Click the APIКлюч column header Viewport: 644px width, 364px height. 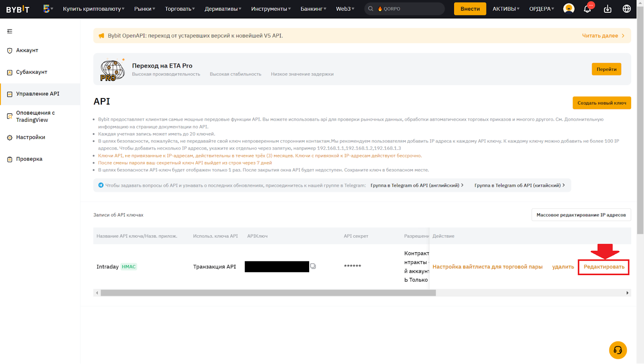[x=257, y=236]
